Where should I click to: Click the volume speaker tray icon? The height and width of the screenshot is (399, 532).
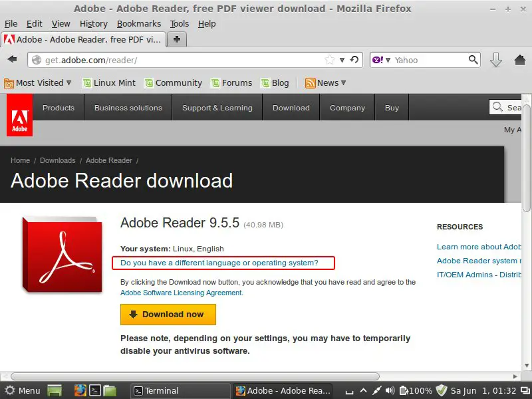point(390,390)
